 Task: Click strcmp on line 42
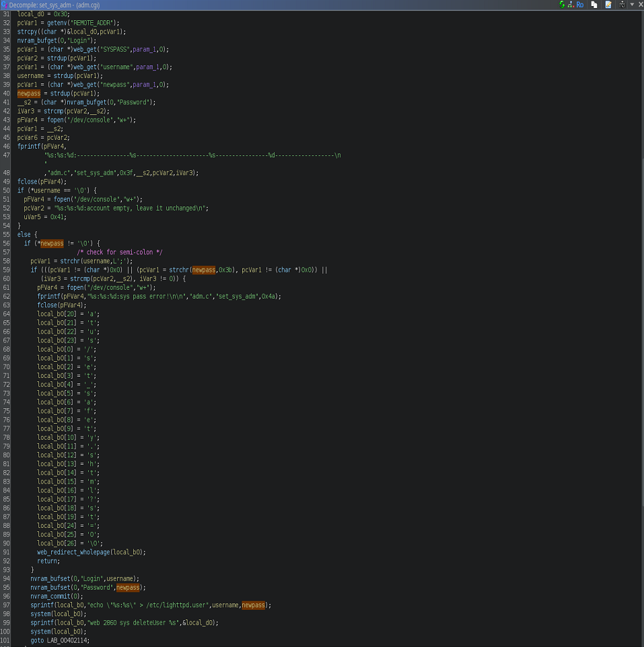(x=54, y=111)
